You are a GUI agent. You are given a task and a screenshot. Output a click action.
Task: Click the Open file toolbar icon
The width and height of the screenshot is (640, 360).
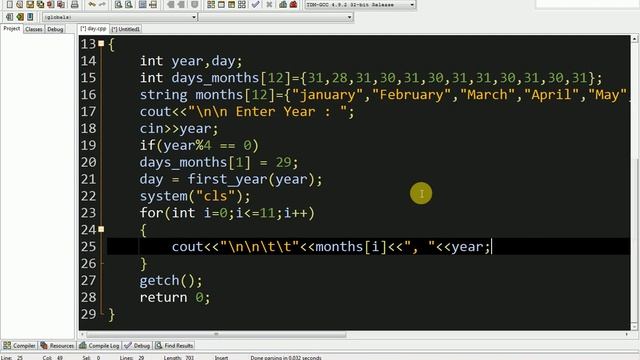pyautogui.click(x=20, y=4)
